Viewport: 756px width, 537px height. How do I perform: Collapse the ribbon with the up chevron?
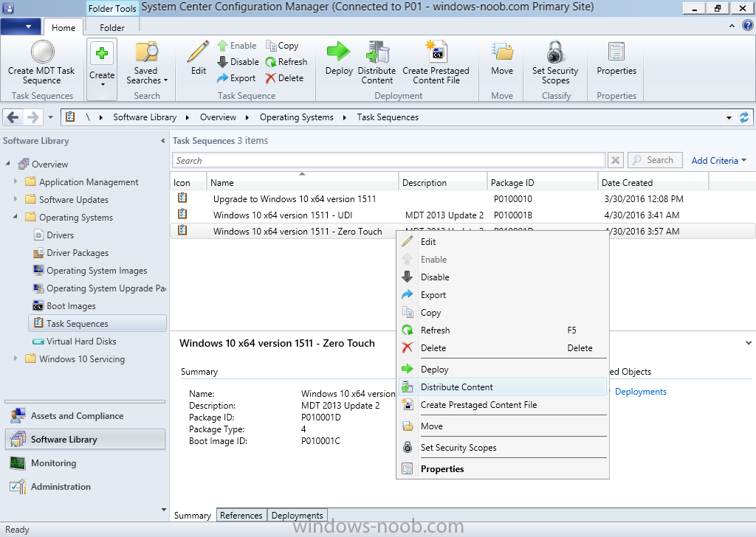[x=732, y=26]
